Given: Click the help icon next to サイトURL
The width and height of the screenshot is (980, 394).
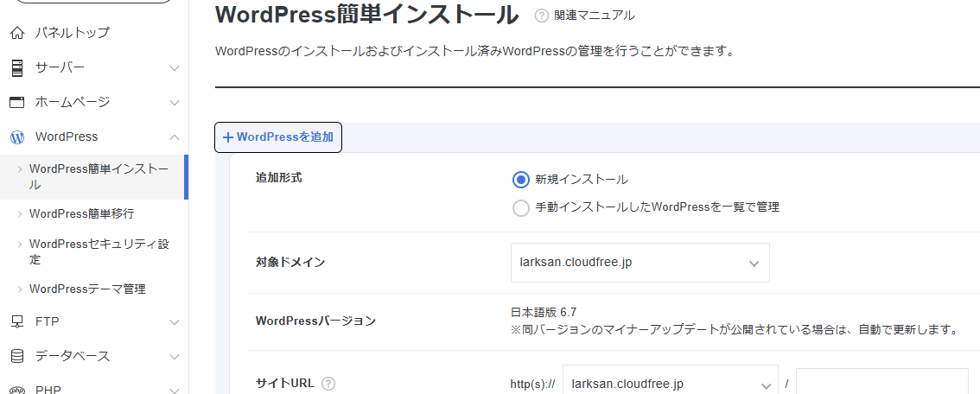Looking at the screenshot, I should pyautogui.click(x=328, y=384).
